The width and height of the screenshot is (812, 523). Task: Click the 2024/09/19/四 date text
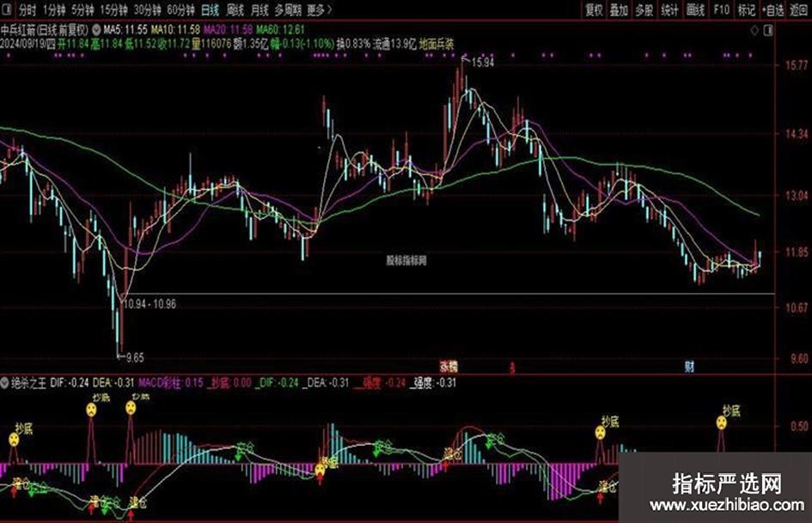(x=27, y=45)
